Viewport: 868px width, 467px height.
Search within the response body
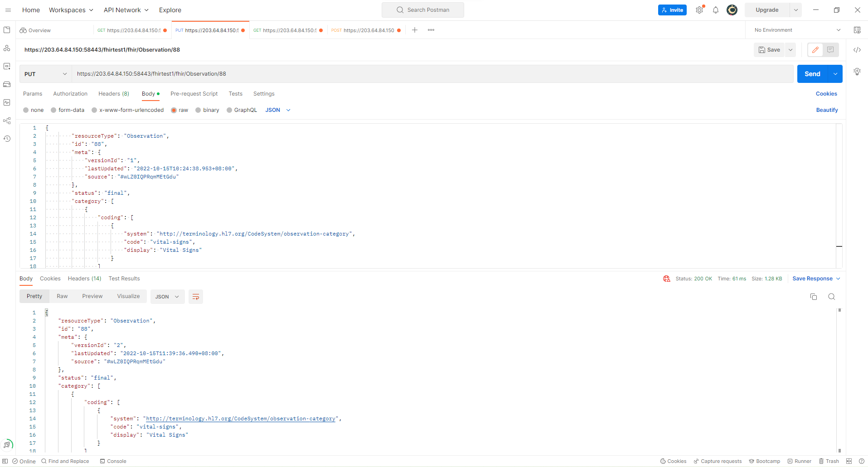pos(832,297)
